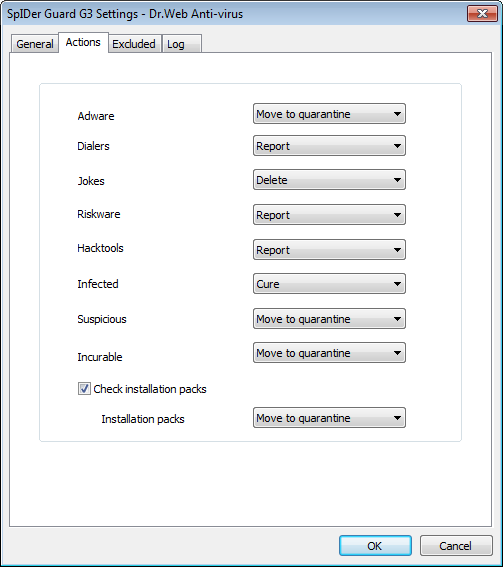
Task: Expand the Incurable action dropdown
Action: tap(329, 353)
